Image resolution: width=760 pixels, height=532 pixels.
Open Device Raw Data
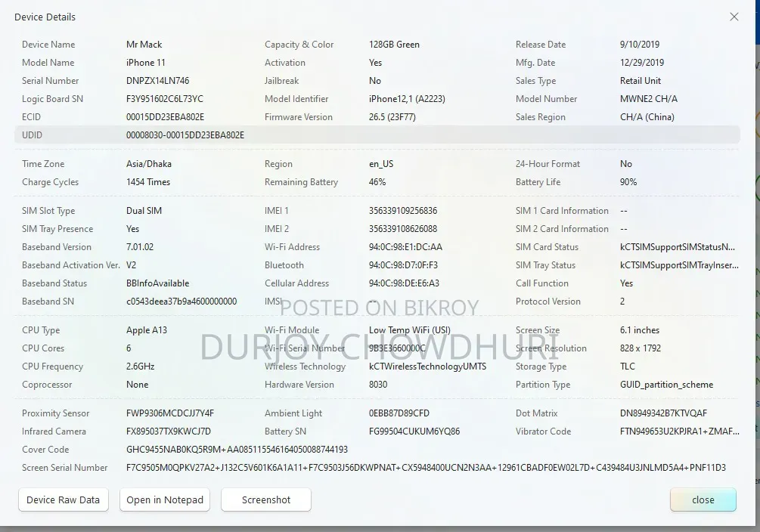[63, 500]
